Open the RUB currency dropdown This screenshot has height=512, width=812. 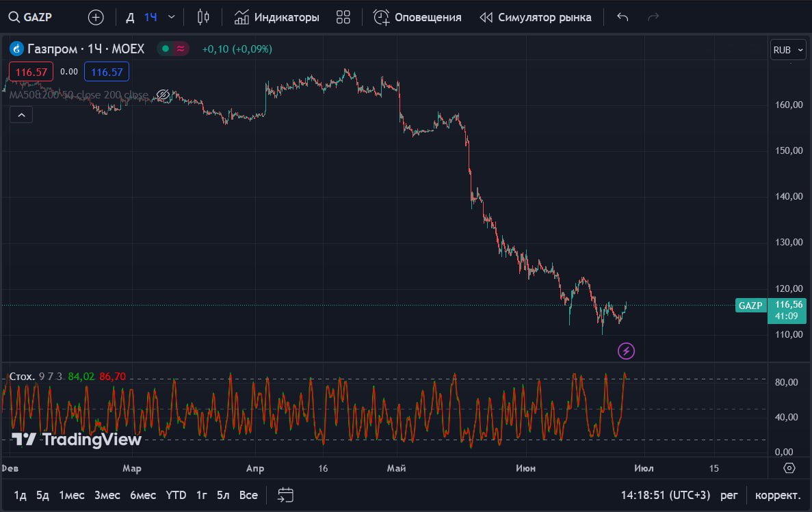coord(787,50)
